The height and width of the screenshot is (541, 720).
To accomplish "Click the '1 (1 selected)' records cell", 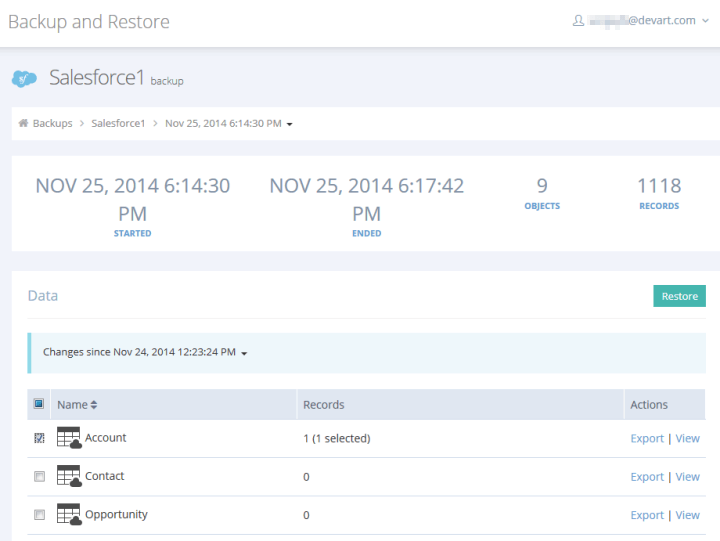I will click(337, 439).
